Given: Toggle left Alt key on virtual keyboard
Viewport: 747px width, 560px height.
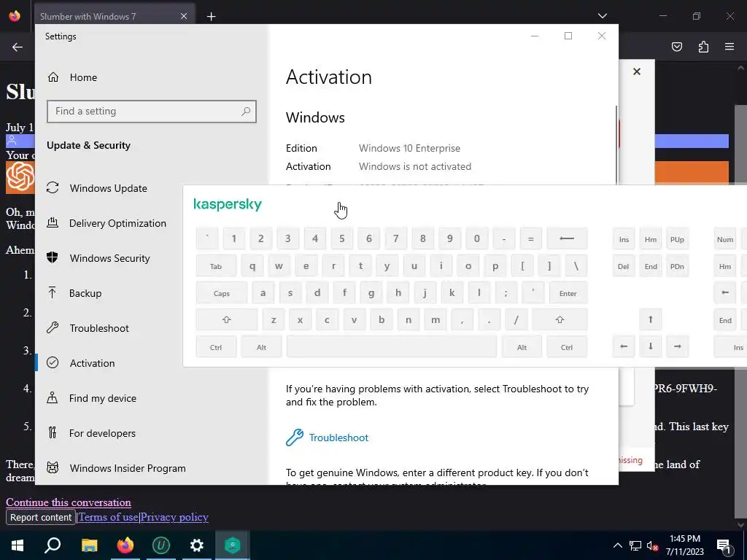Looking at the screenshot, I should coord(262,346).
